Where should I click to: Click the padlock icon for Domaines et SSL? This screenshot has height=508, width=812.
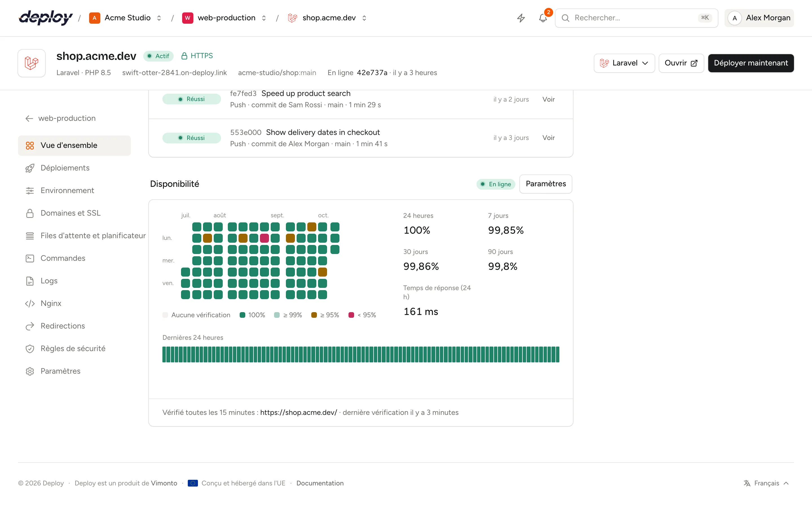[30, 213]
